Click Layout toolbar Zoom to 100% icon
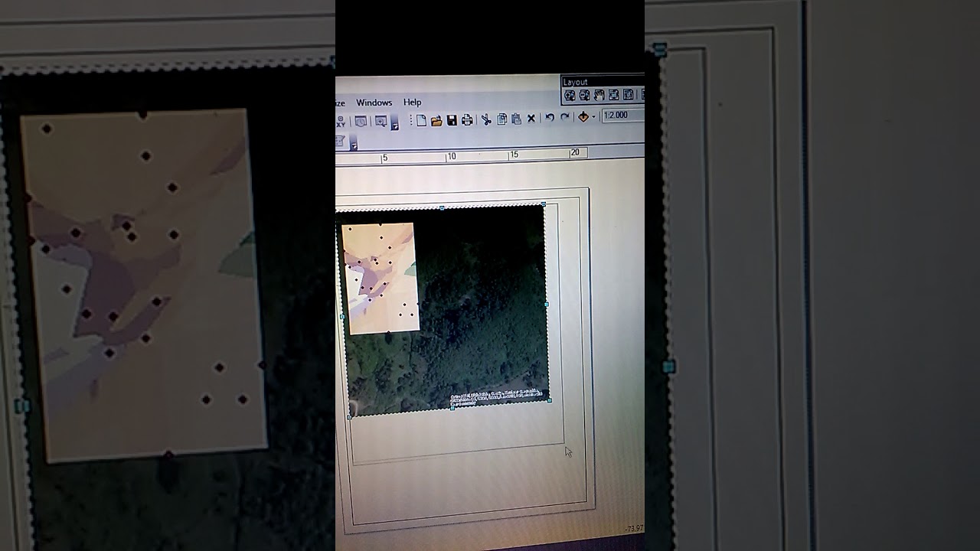Image resolution: width=980 pixels, height=551 pixels. coord(628,96)
